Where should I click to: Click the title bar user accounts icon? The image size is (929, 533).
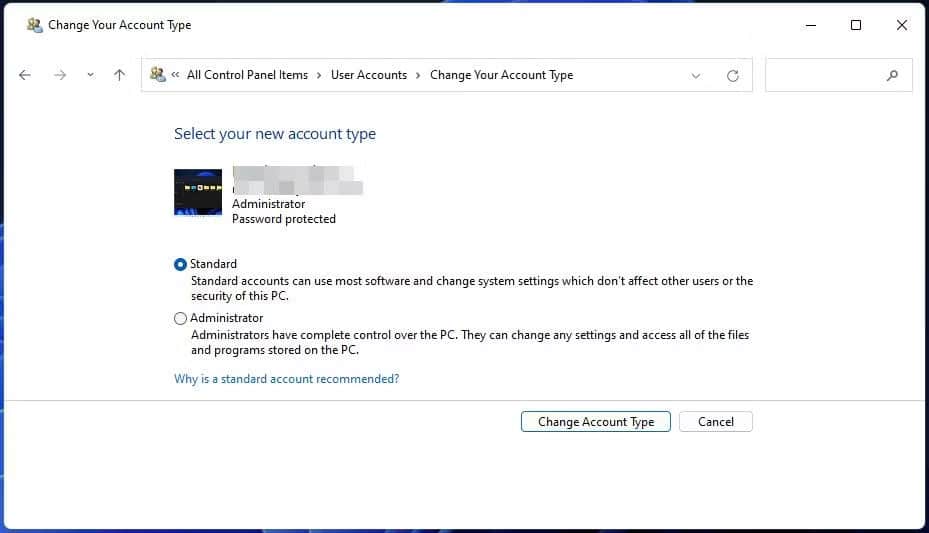point(34,25)
